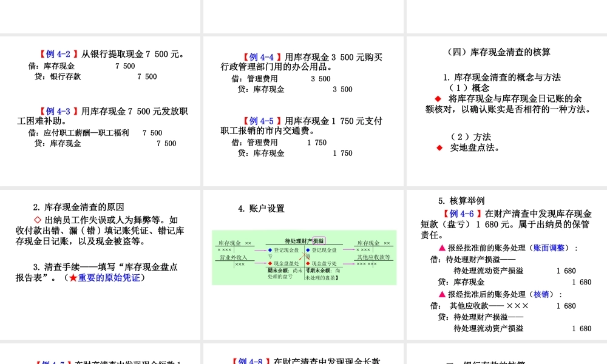Click the blue text 账面调整
The height and width of the screenshot is (364, 607).
coord(551,248)
